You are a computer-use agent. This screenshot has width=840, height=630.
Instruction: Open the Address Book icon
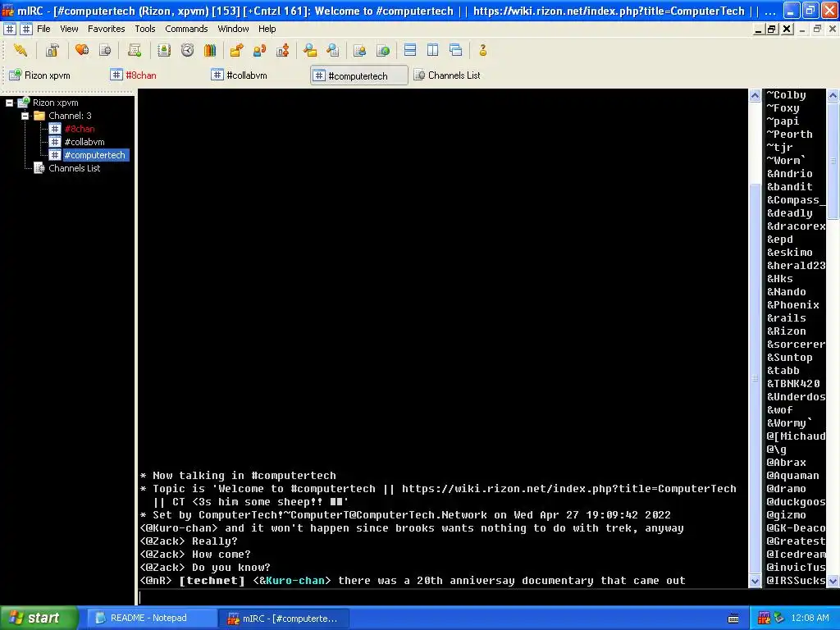pyautogui.click(x=164, y=50)
